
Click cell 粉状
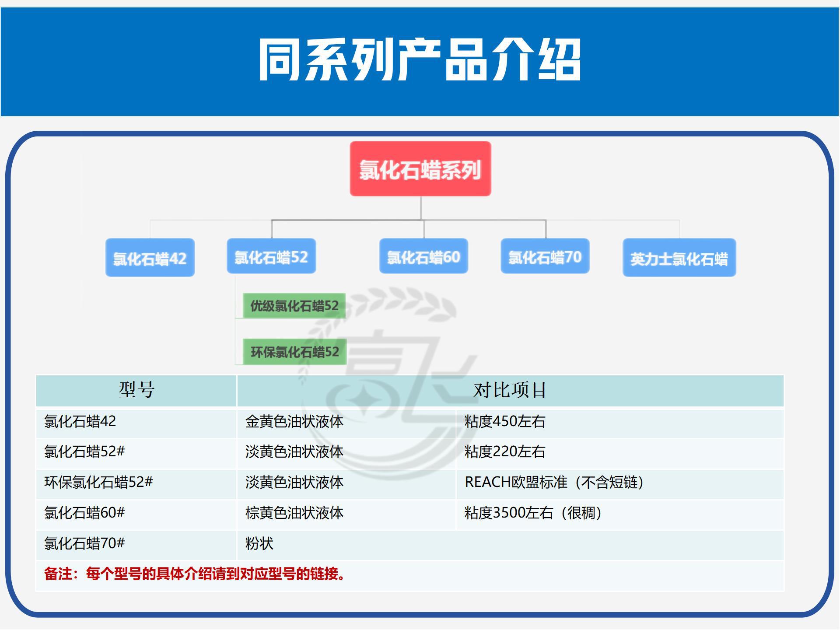(x=510, y=544)
